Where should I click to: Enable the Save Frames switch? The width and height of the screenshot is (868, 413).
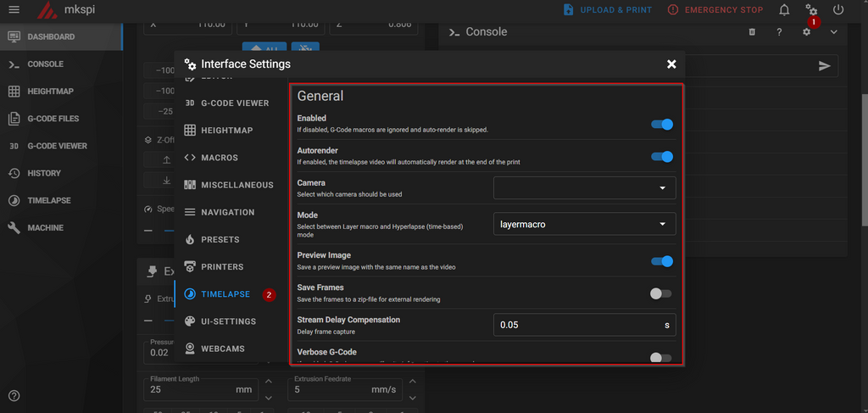click(x=661, y=294)
